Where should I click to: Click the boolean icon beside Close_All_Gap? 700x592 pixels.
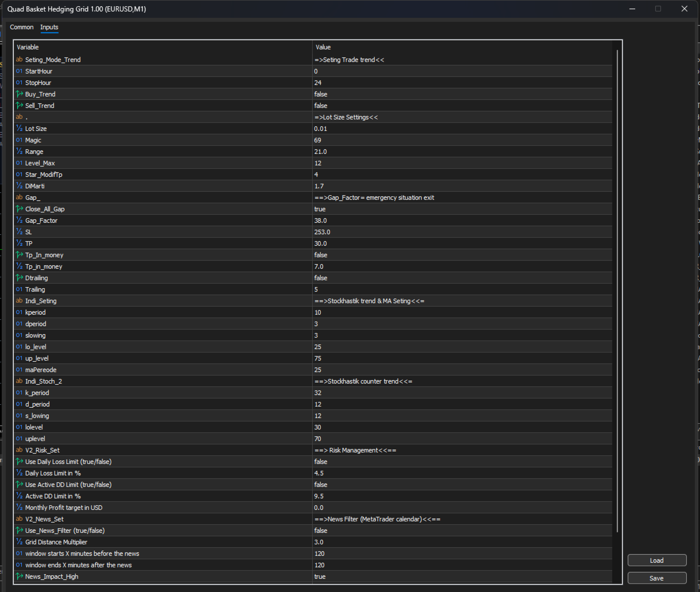tap(20, 209)
